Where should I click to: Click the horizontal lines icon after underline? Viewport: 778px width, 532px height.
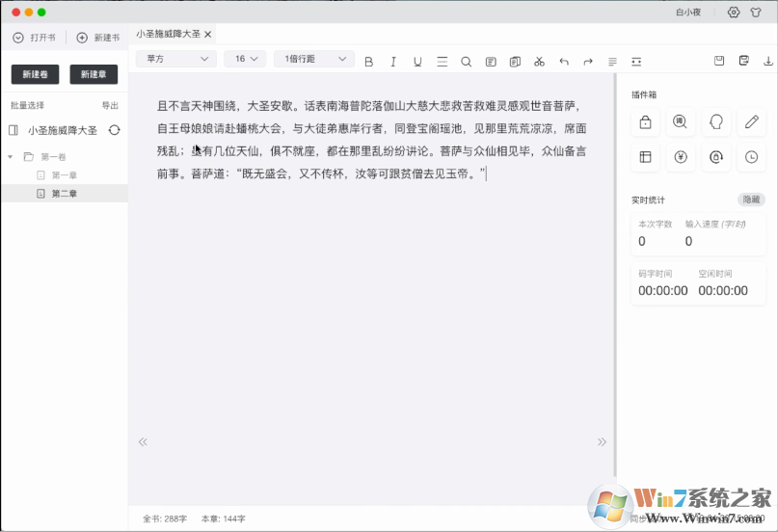click(443, 62)
